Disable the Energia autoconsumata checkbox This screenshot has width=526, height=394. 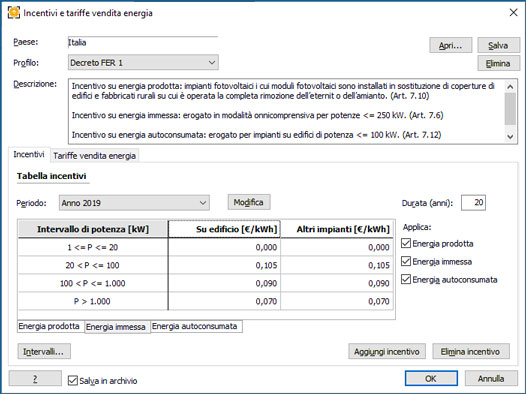coord(406,279)
